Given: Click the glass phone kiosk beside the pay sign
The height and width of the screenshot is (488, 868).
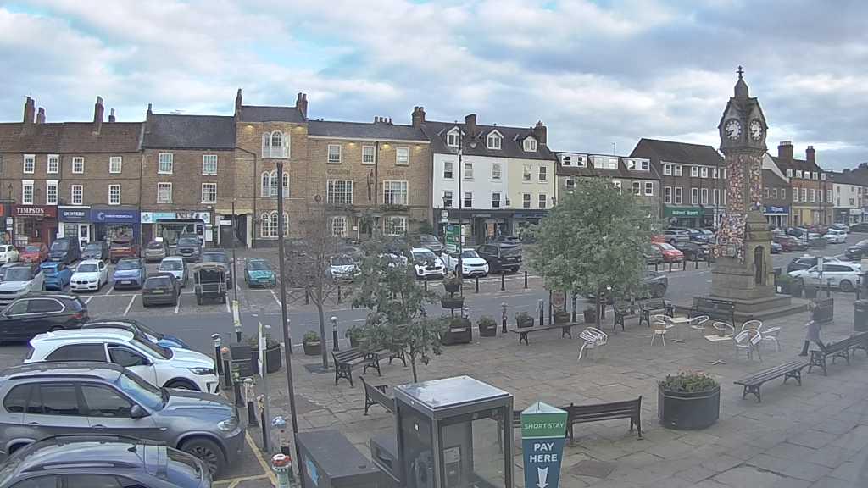Looking at the screenshot, I should click(453, 431).
